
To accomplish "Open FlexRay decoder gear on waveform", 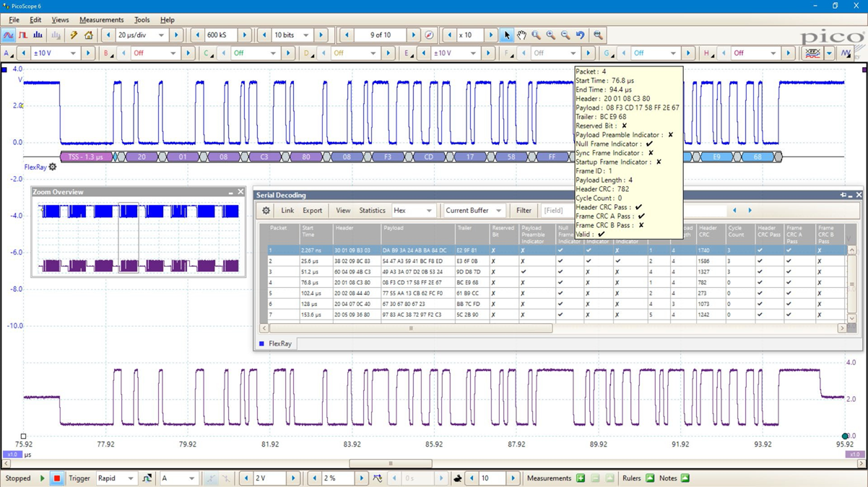I will click(x=53, y=167).
